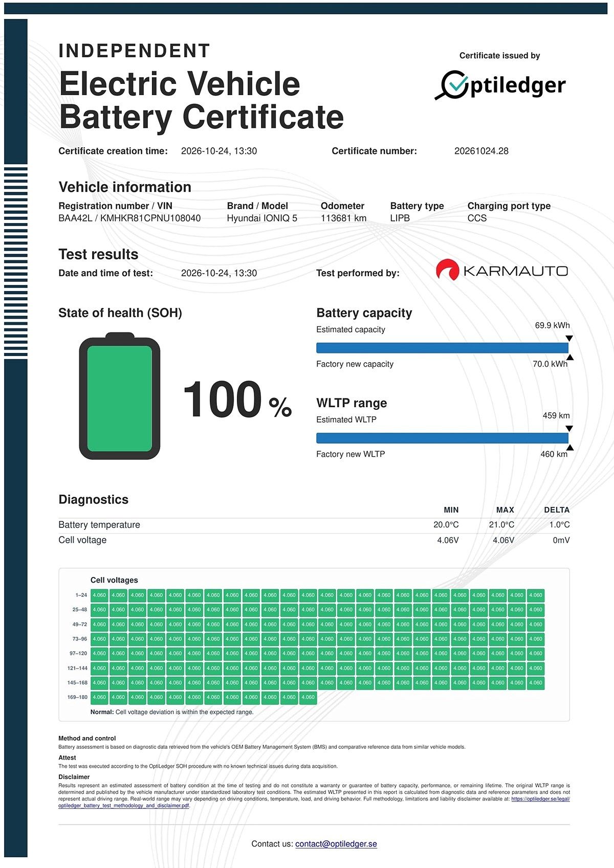Click the Diagnostics heading
Screen dimensions: 614x868
94,500
